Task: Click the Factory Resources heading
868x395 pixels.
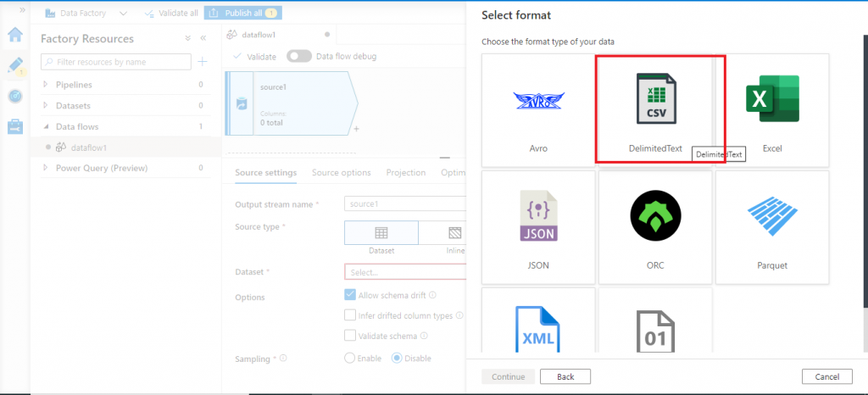Action: coord(87,39)
